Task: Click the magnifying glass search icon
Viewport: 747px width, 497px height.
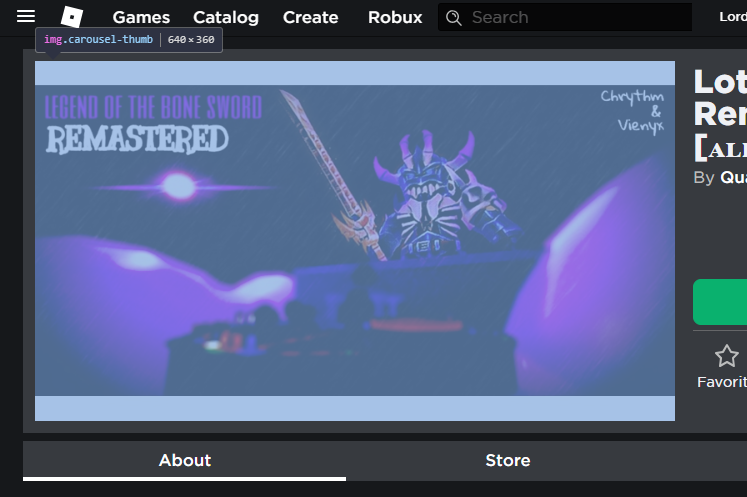Action: (454, 18)
